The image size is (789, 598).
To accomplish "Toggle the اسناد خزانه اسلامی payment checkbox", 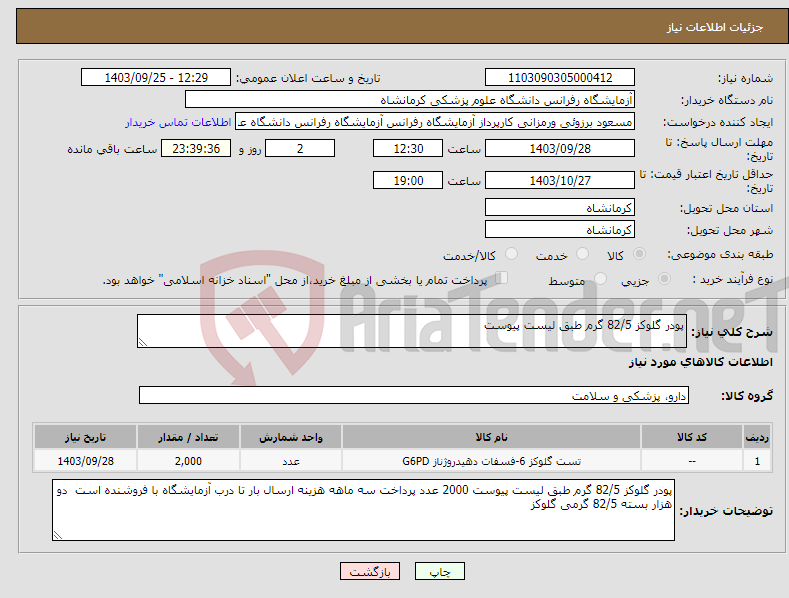I will pyautogui.click(x=502, y=278).
